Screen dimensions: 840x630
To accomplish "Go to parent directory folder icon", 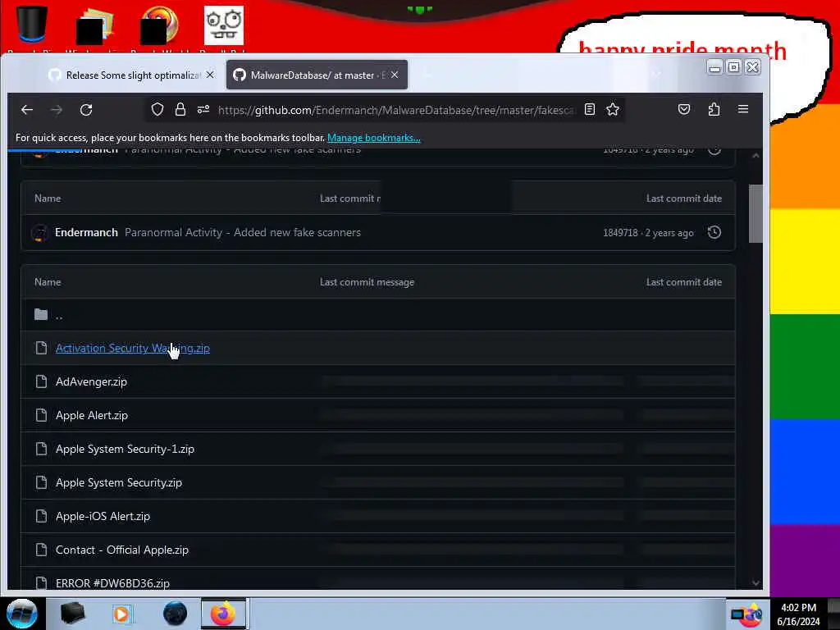I will 41,314.
